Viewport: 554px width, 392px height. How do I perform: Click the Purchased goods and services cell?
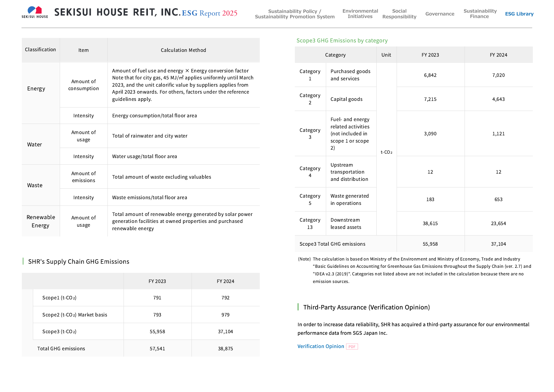[x=351, y=75]
